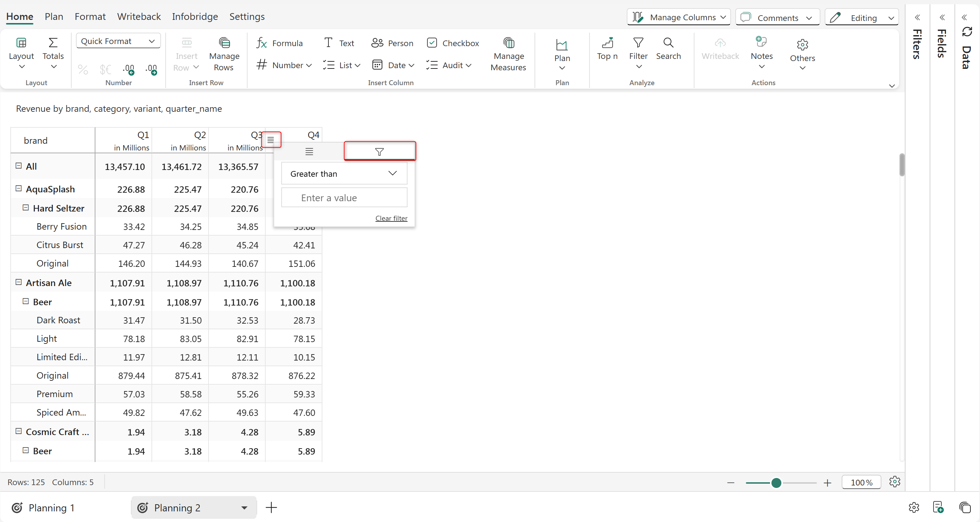Open Manage Measures
The image size is (980, 522).
(x=508, y=55)
